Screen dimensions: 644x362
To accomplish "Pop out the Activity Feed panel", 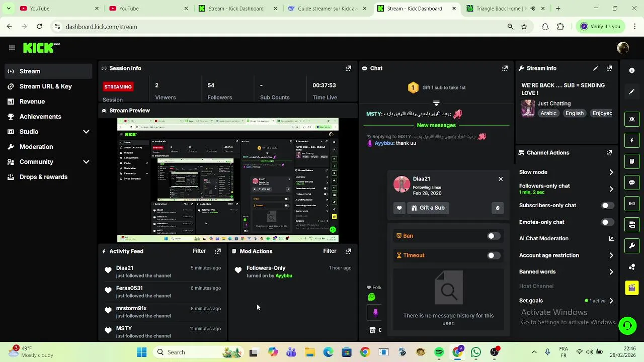I will (x=218, y=251).
